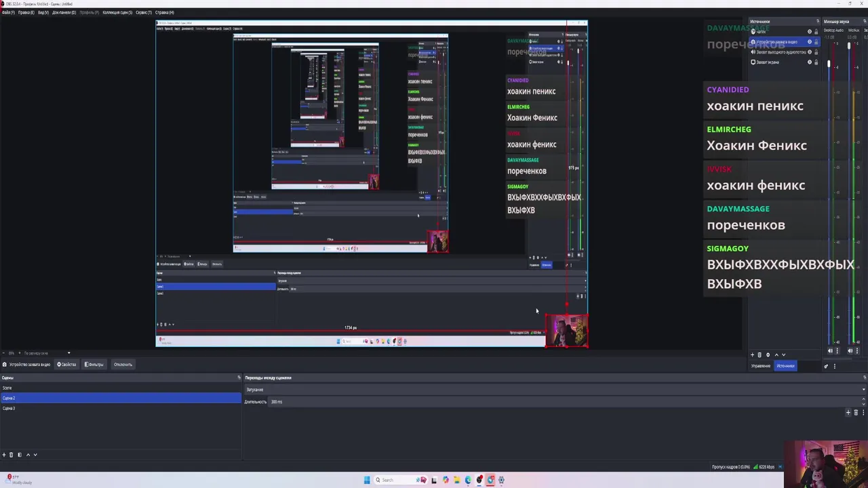This screenshot has width=868, height=488.
Task: Toggle the lock of the чатик source
Action: tap(816, 32)
